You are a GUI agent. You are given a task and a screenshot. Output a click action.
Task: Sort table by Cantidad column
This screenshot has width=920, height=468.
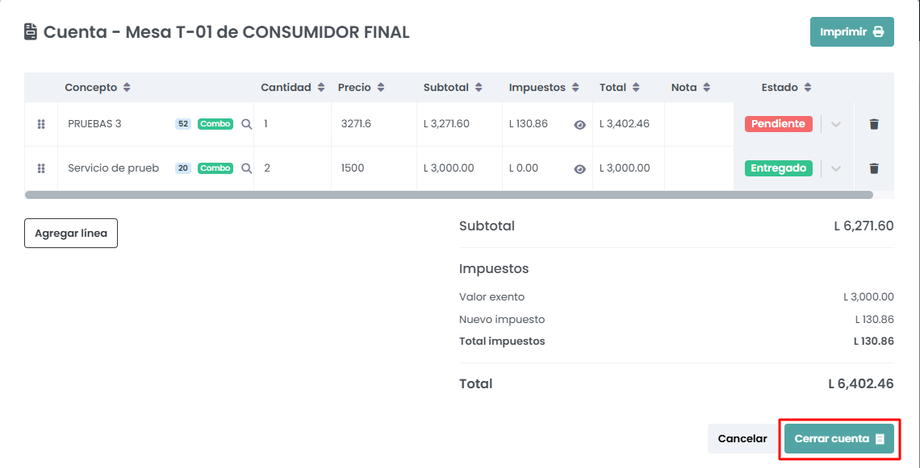(292, 88)
